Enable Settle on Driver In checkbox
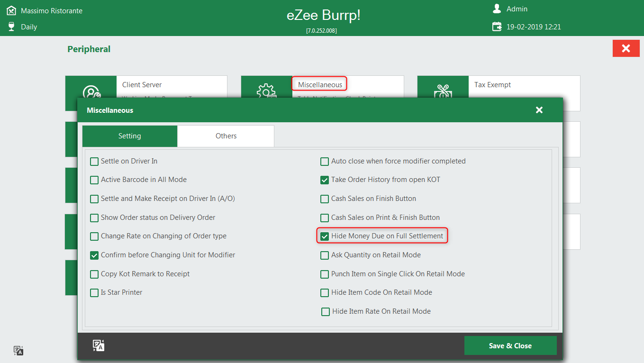The width and height of the screenshot is (644, 363). [x=94, y=162]
